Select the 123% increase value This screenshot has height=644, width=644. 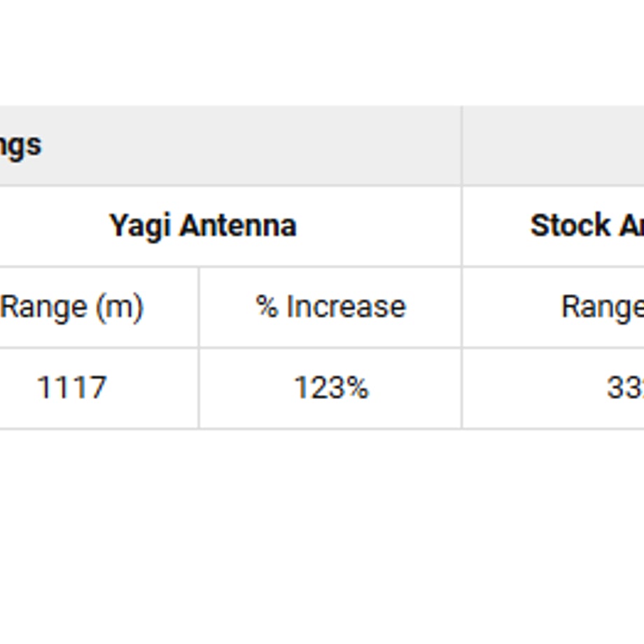[x=331, y=388]
